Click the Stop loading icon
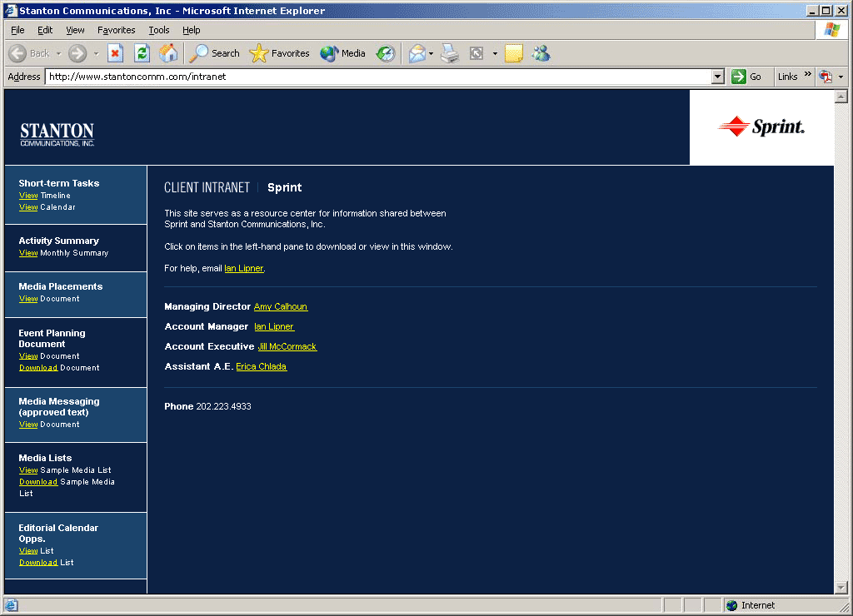The width and height of the screenshot is (853, 616). (x=116, y=53)
